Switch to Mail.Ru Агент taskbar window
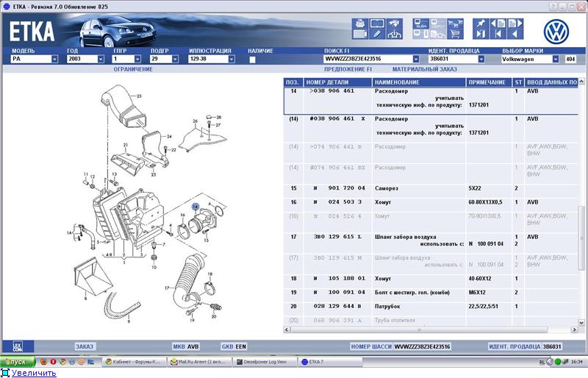Image resolution: width=588 pixels, height=378 pixels. (199, 362)
